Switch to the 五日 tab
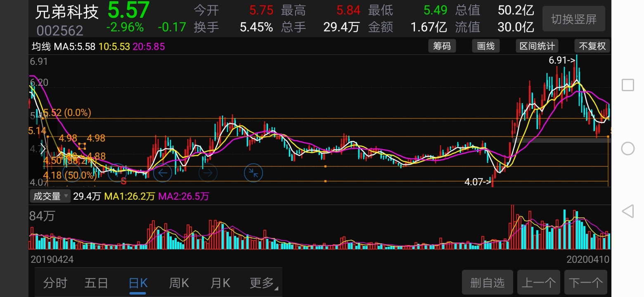 tap(96, 283)
